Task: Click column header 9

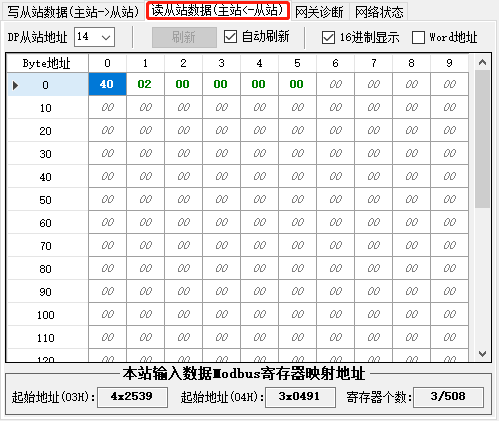Action: point(449,63)
